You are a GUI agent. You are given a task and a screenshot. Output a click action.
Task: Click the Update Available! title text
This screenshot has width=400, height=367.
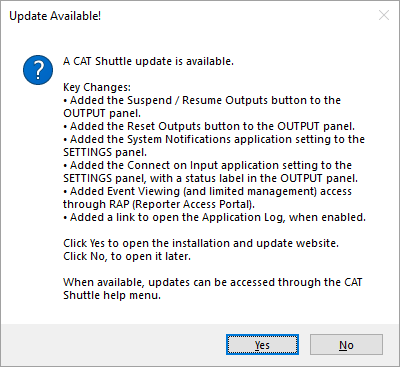[55, 16]
